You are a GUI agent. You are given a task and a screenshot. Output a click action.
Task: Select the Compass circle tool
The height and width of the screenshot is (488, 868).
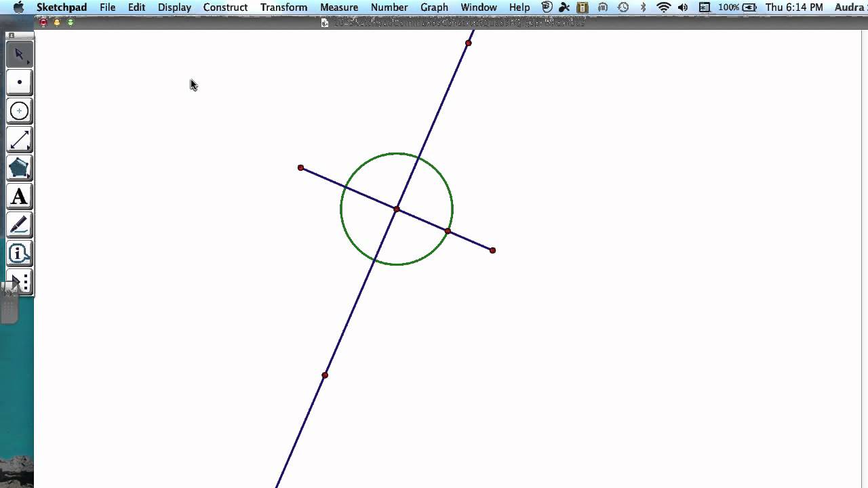(x=19, y=111)
